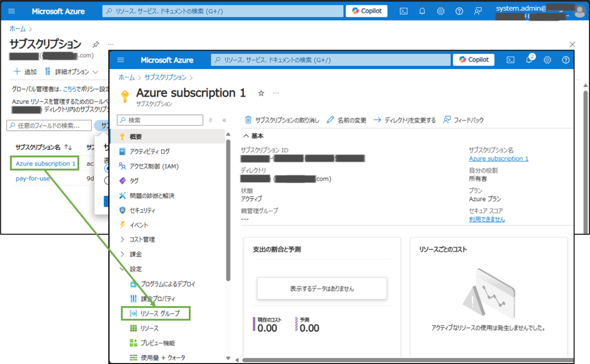
Task: Focus the sidebar 検索 box
Action: tap(160, 120)
